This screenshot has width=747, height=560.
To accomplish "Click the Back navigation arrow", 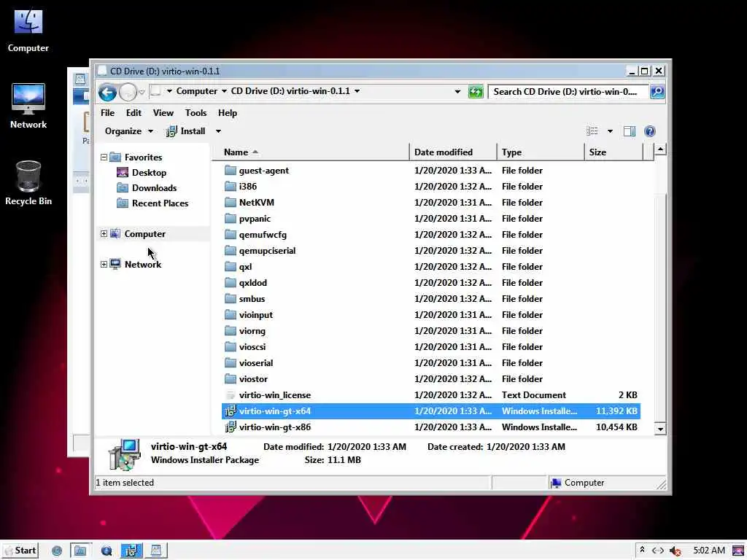I will tap(108, 92).
